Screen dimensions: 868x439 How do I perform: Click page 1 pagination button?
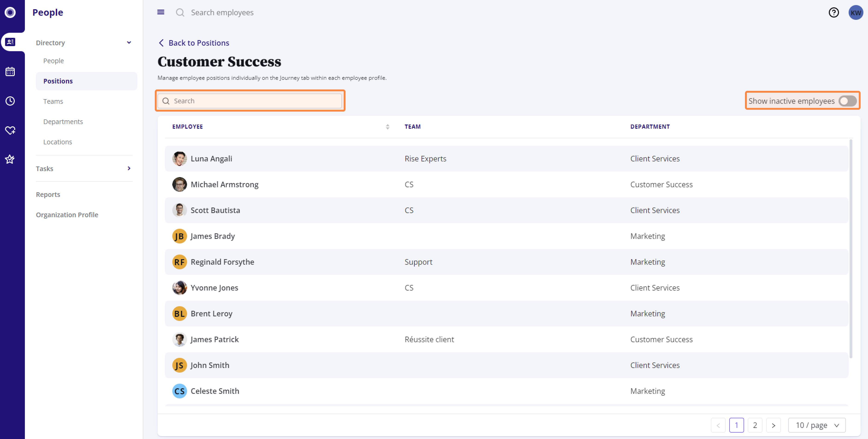(x=736, y=425)
